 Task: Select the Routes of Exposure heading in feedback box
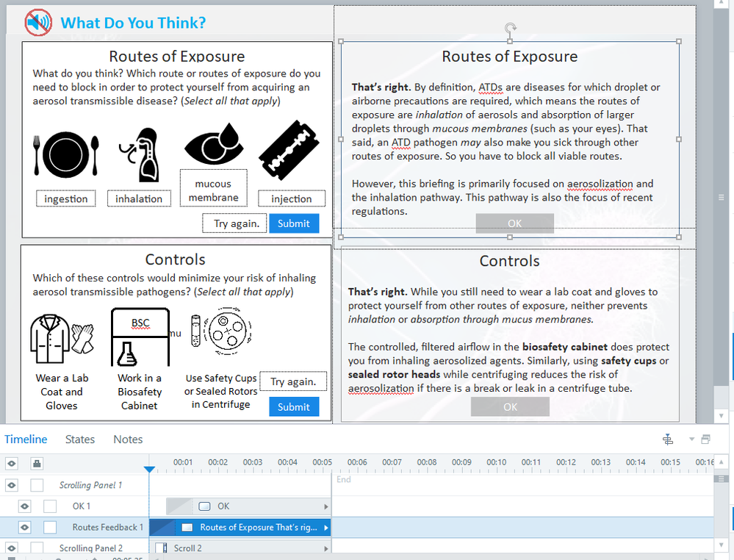(x=510, y=57)
